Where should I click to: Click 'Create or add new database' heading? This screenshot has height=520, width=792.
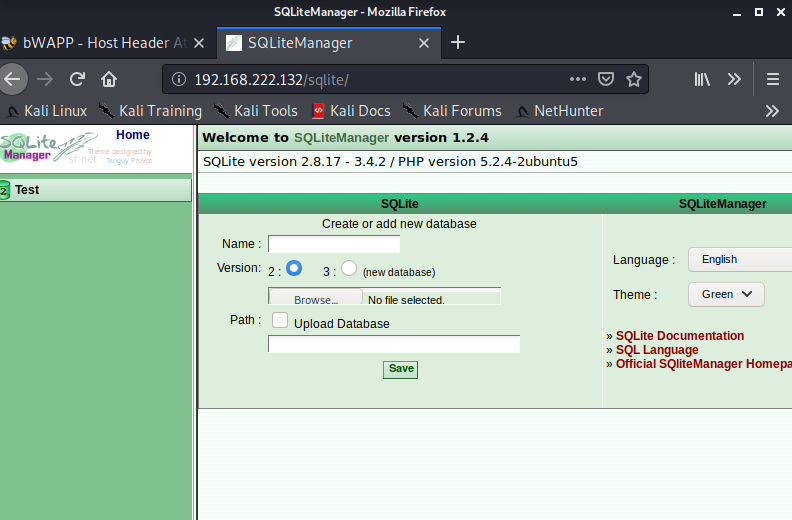point(399,224)
